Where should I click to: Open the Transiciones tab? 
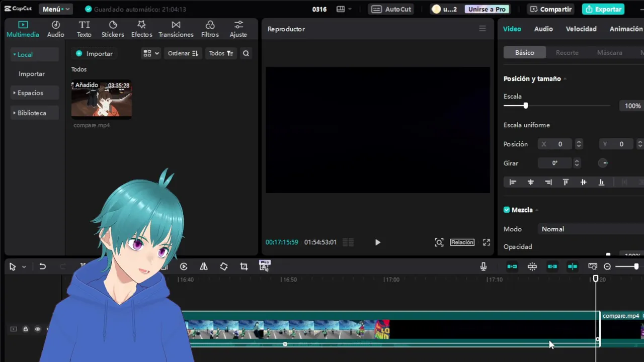coord(176,29)
